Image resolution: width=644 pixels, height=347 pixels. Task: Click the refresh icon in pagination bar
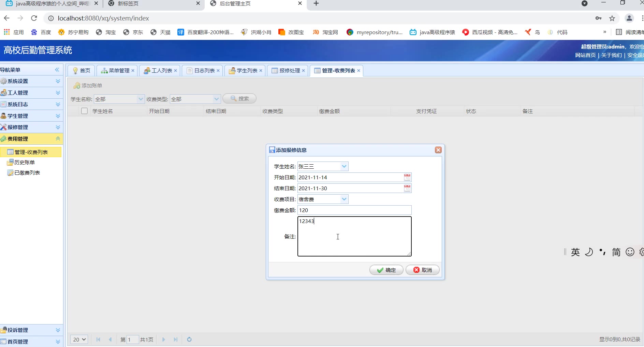[x=189, y=339]
